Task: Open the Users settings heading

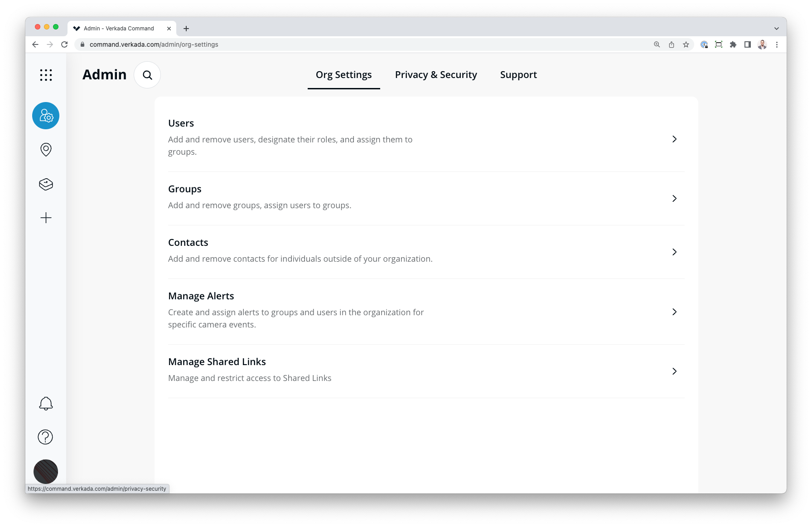Action: [x=181, y=123]
